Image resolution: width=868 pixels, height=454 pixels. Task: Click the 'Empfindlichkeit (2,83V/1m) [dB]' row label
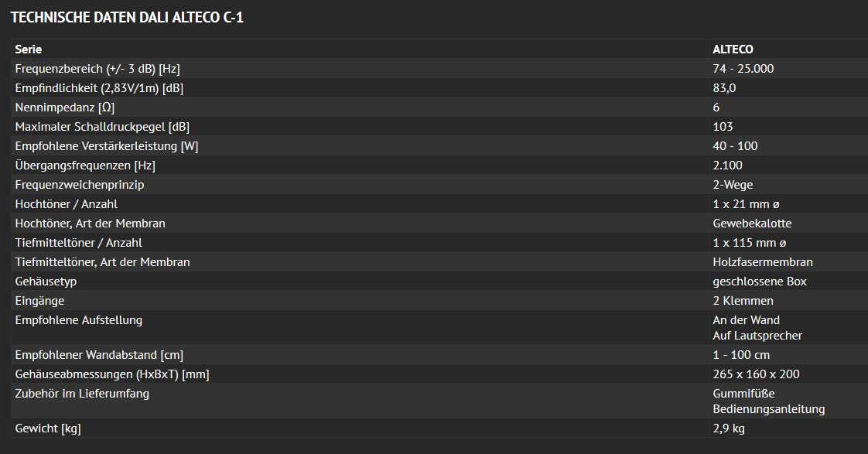(99, 88)
